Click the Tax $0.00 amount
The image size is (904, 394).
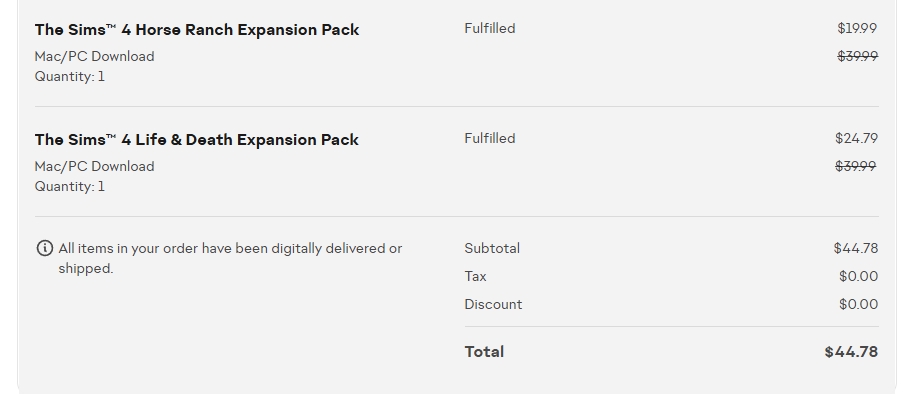pos(858,276)
